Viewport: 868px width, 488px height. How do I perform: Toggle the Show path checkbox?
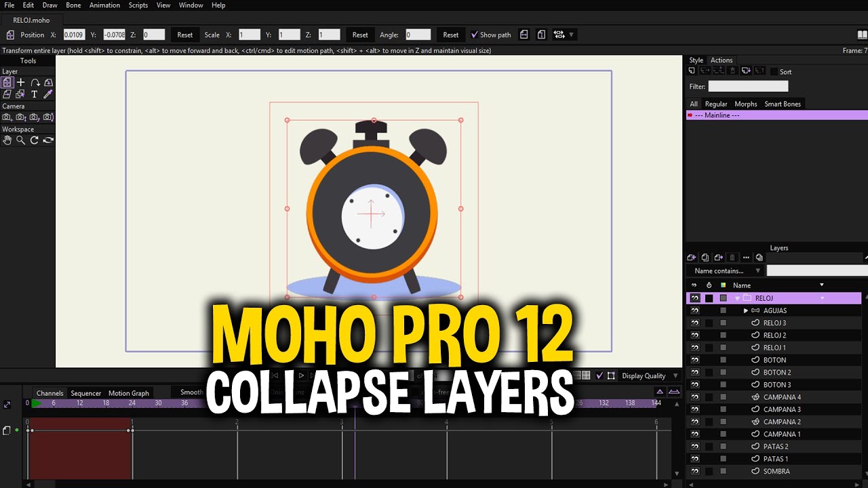pos(475,35)
